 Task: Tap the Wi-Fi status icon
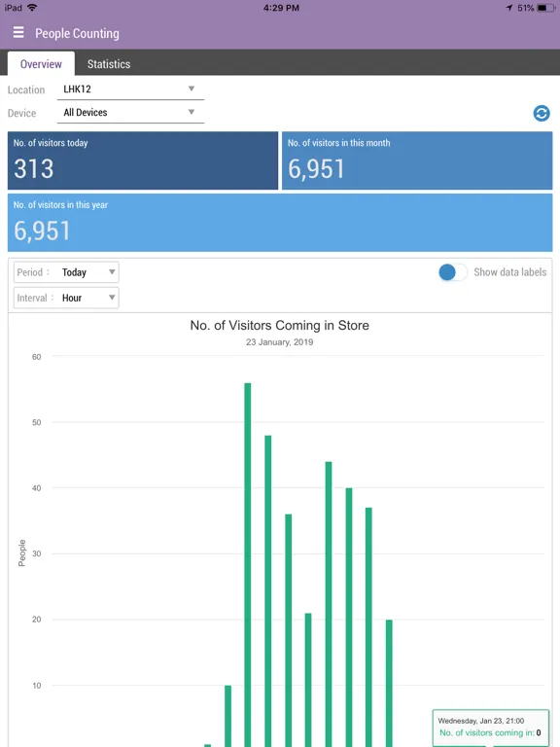coord(32,8)
